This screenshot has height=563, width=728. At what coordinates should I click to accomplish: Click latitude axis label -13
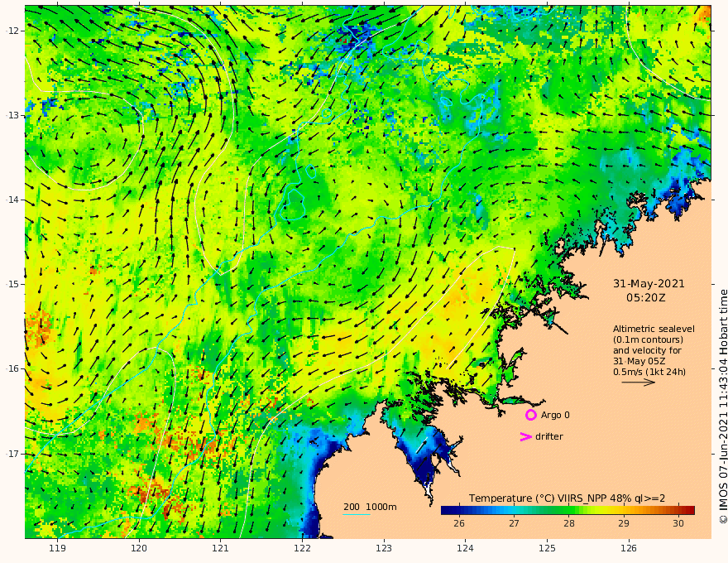[12, 115]
